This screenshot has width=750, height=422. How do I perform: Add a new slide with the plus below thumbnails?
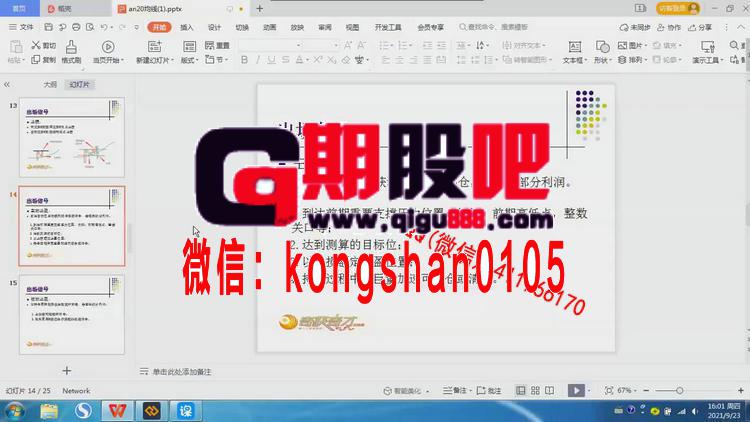[66, 371]
